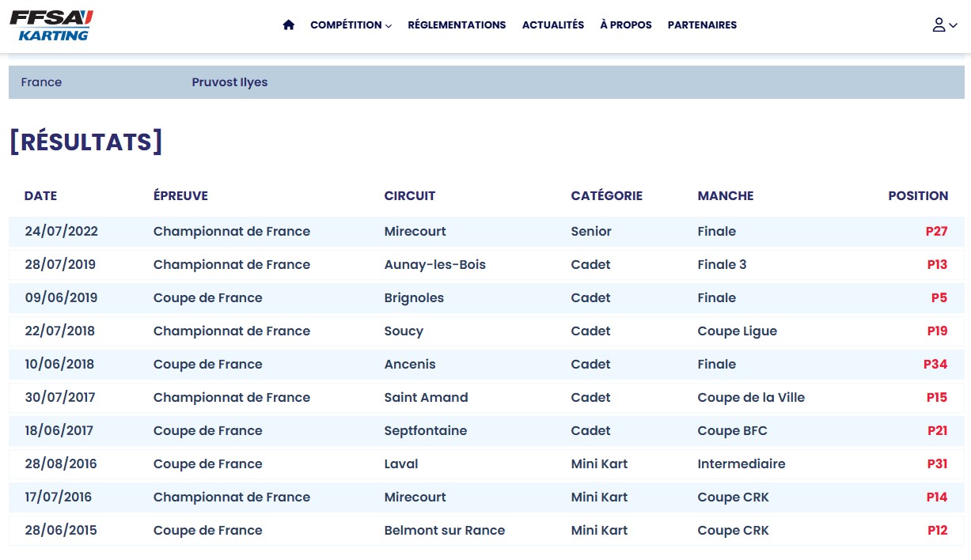The image size is (971, 560).
Task: Select the Laval Mini Kart Intermediaire row
Action: click(x=486, y=464)
